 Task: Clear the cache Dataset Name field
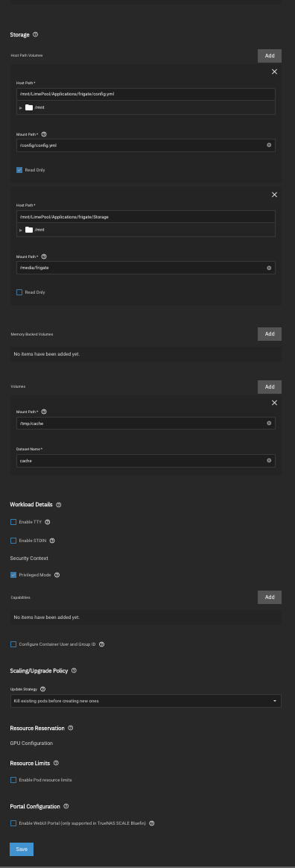point(269,461)
